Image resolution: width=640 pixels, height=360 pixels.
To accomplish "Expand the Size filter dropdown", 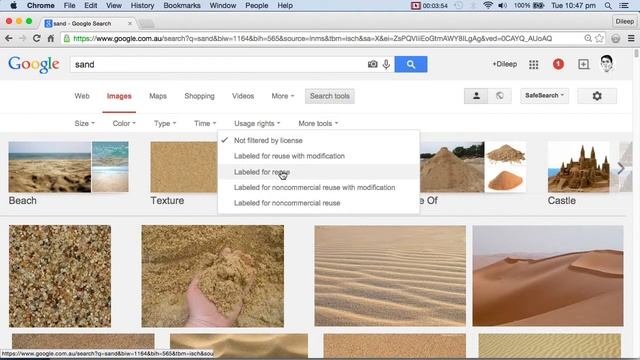I will [x=84, y=123].
